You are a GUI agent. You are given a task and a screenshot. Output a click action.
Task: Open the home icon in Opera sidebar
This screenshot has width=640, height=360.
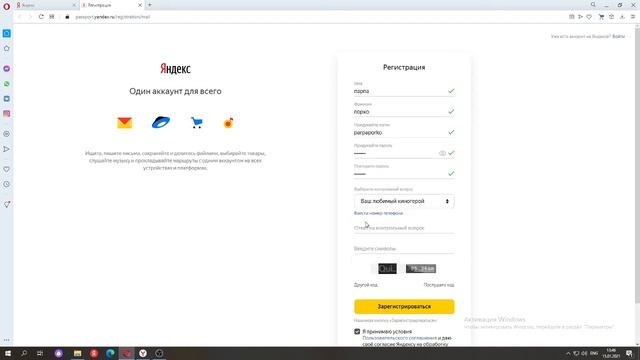pos(7,49)
